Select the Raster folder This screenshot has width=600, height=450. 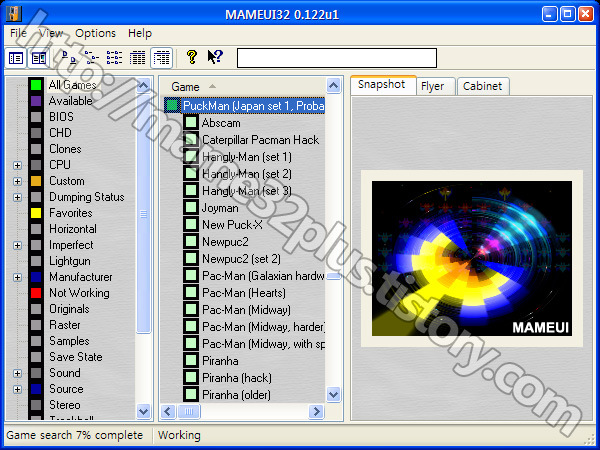tap(65, 325)
